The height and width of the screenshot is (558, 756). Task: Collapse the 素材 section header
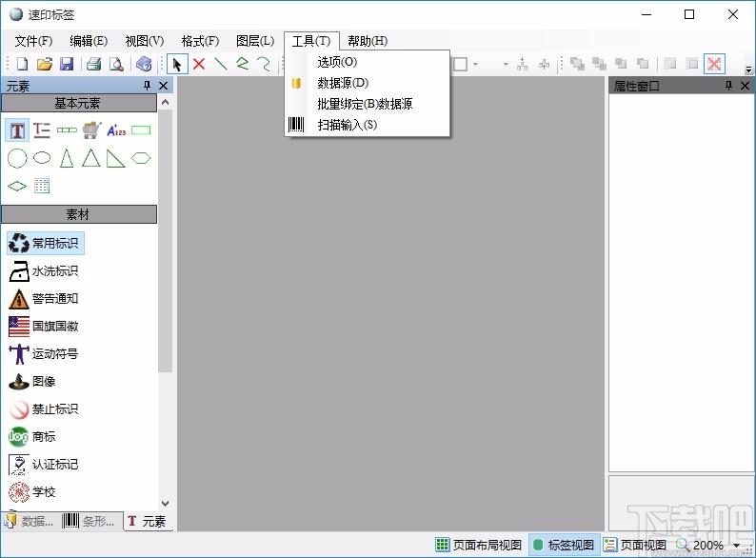(x=79, y=214)
